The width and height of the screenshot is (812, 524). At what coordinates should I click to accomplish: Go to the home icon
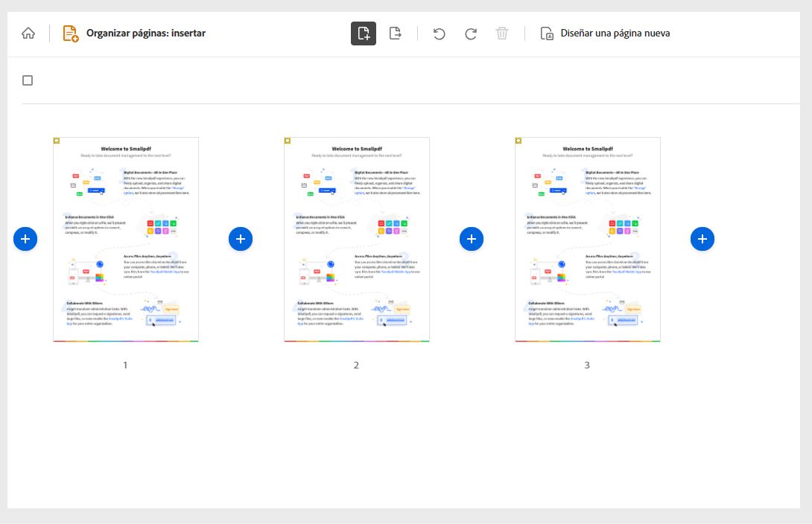(x=28, y=33)
